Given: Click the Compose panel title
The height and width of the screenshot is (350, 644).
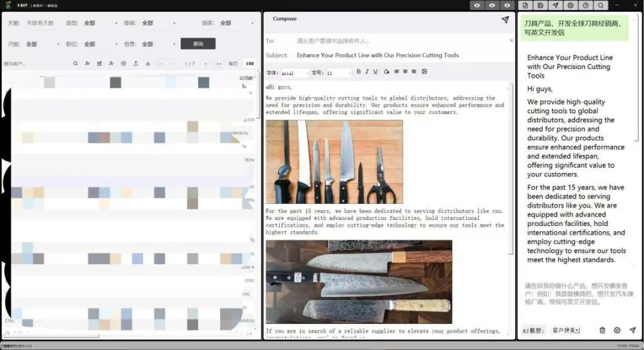Looking at the screenshot, I should [x=284, y=19].
